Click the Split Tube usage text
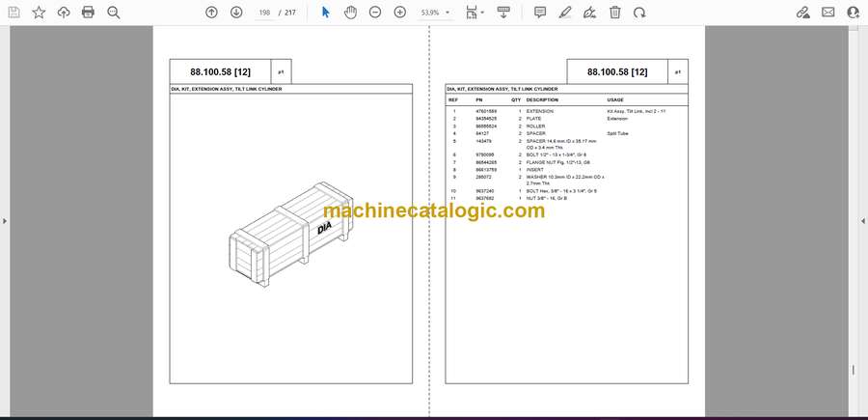868x420 pixels. 617,133
